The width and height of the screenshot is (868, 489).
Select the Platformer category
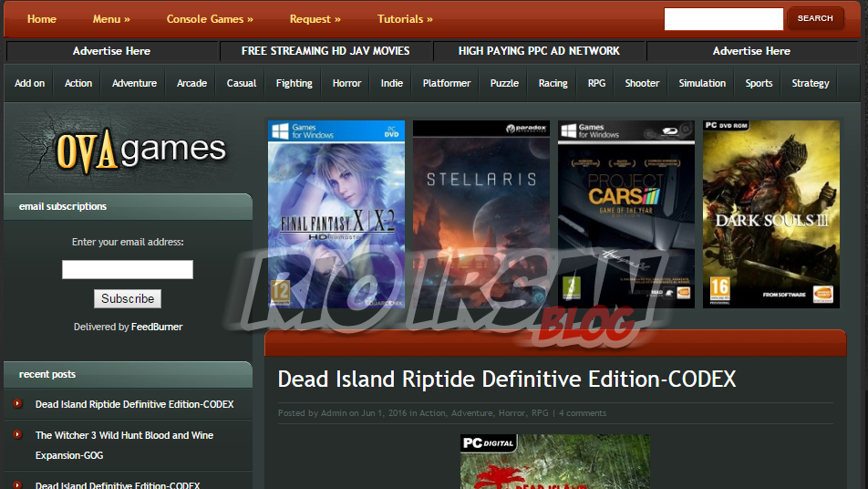(x=446, y=83)
